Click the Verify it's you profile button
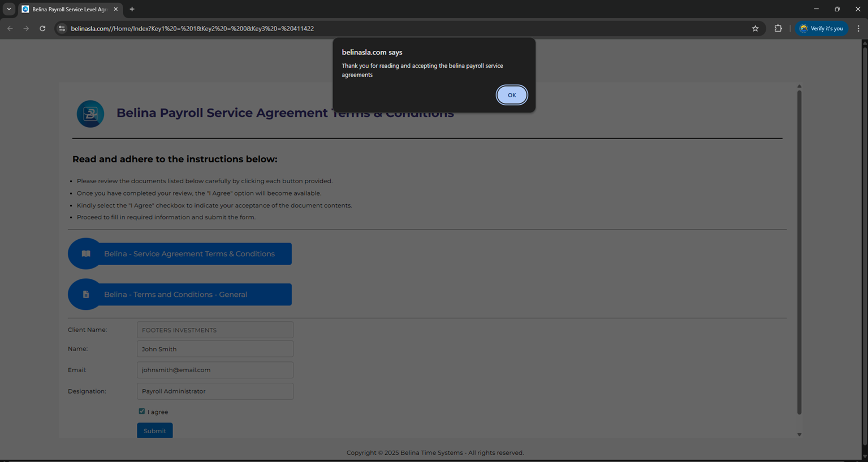 point(822,28)
